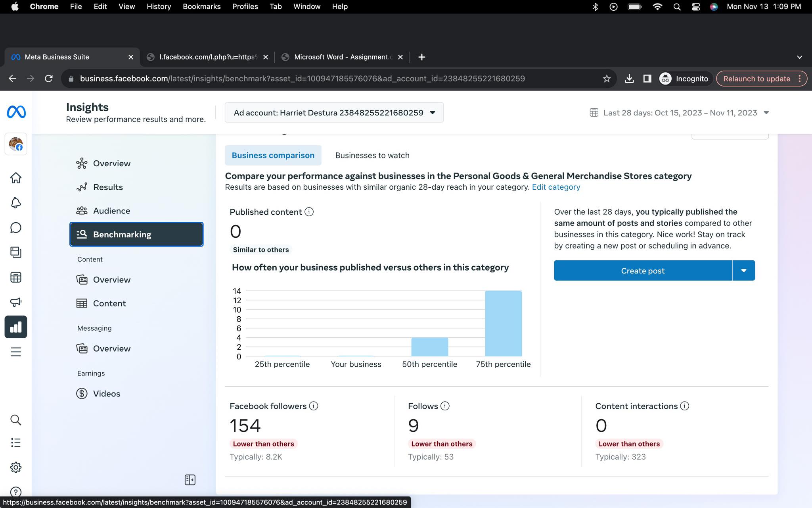Open All tools hamburger icon
The height and width of the screenshot is (508, 812).
tap(16, 352)
